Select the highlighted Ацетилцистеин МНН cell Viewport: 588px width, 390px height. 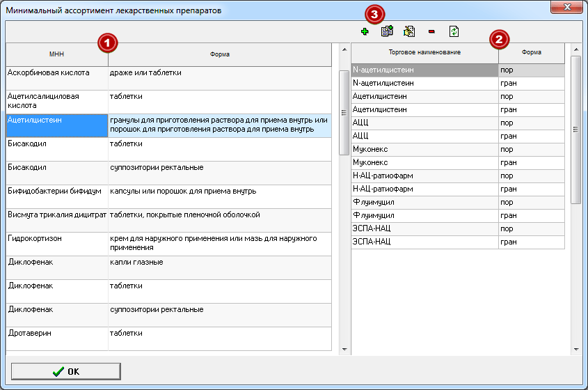point(57,125)
